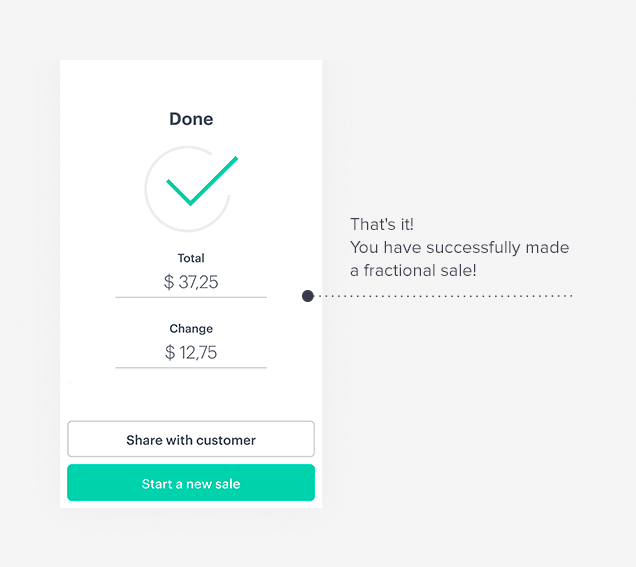This screenshot has height=567, width=636.
Task: Select the Change amount $ 12,75 field
Action: [x=191, y=353]
